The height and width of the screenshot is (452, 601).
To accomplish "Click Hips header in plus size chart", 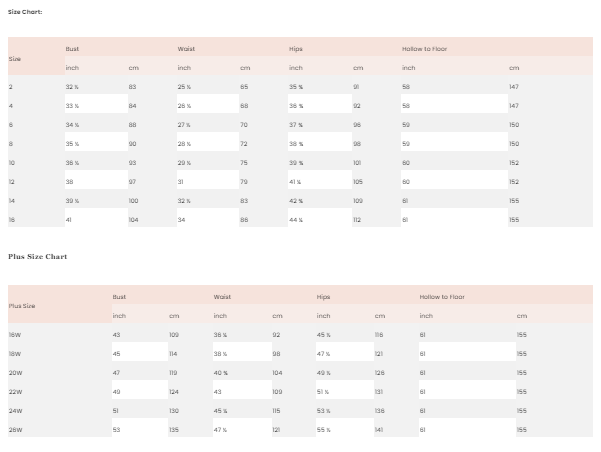I will [x=323, y=297].
